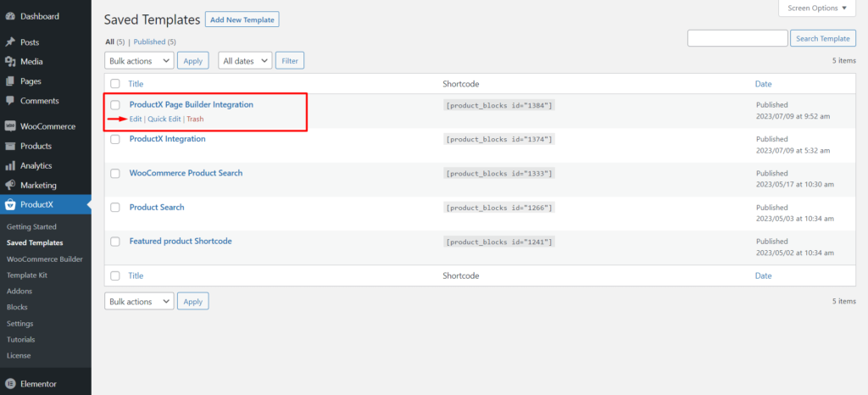
Task: Select shortcode with id 1266
Action: 498,208
